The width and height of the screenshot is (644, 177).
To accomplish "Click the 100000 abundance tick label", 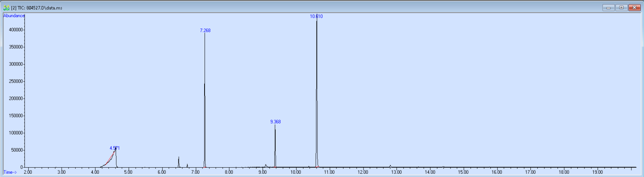I will click(x=16, y=133).
